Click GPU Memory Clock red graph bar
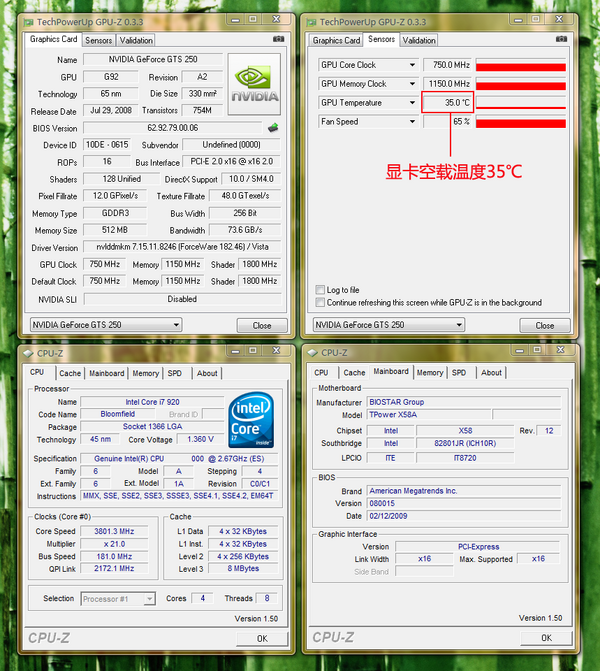 tap(521, 84)
